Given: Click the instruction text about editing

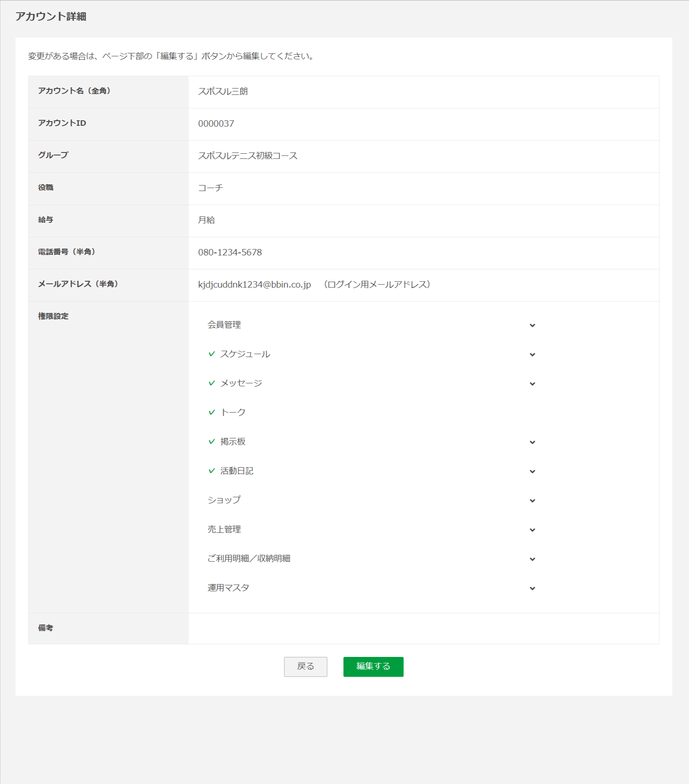Looking at the screenshot, I should 172,56.
